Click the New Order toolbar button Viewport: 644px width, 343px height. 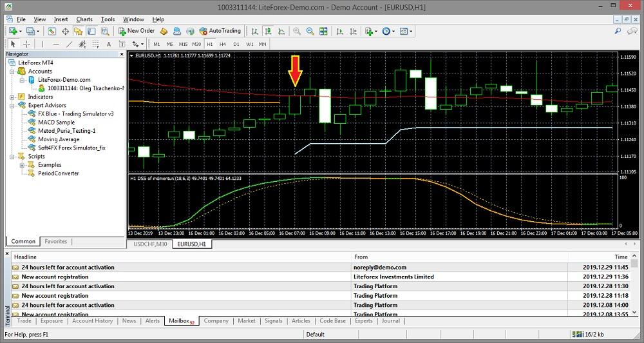(x=137, y=31)
